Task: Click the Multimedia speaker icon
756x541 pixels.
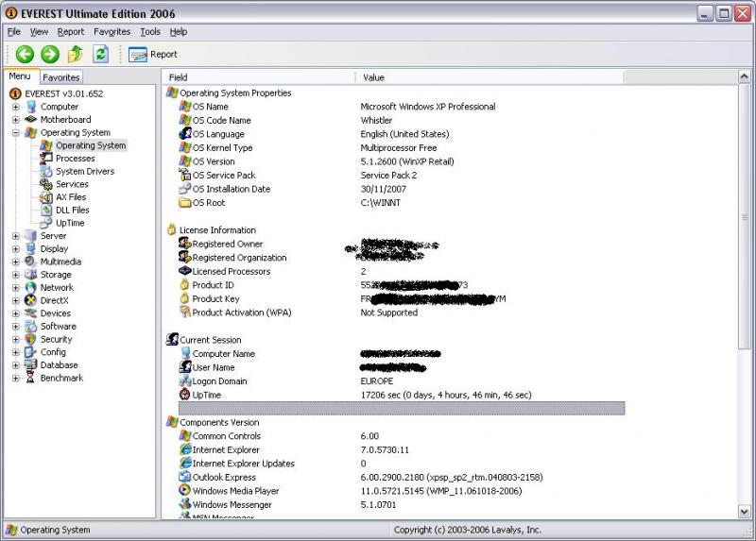Action: 31,262
